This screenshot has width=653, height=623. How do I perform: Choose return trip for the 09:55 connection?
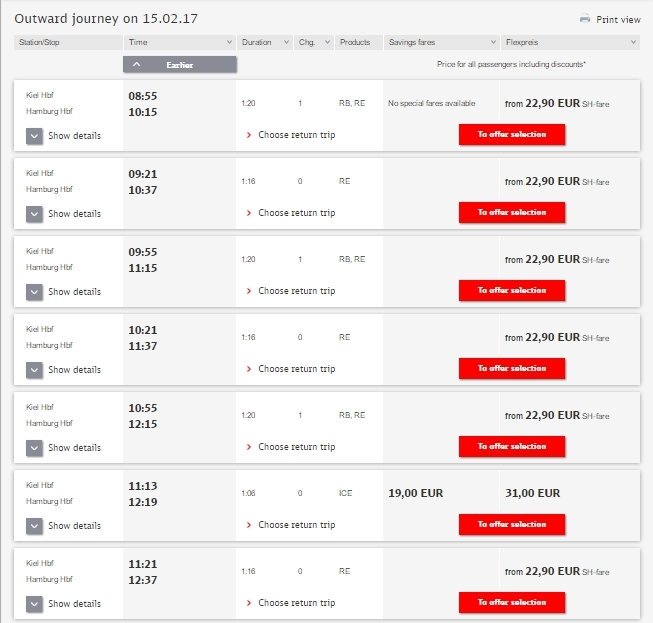pyautogui.click(x=296, y=291)
